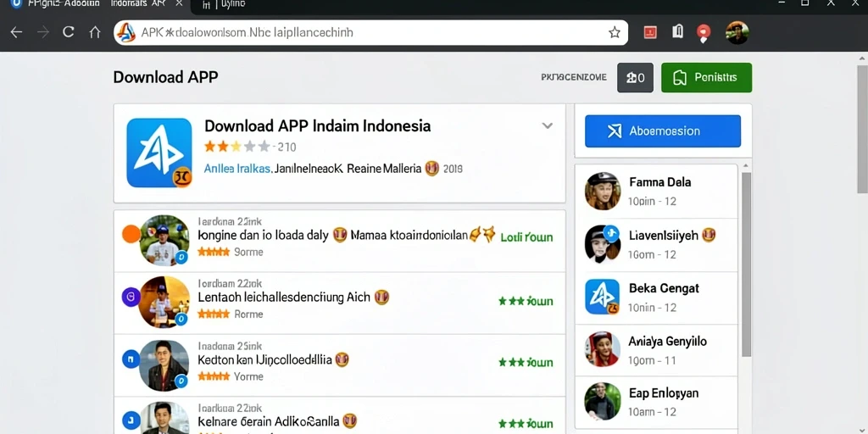Viewport: 868px width, 434px height.
Task: Open avatar thumbnail of Iongine dan row
Action: [164, 240]
